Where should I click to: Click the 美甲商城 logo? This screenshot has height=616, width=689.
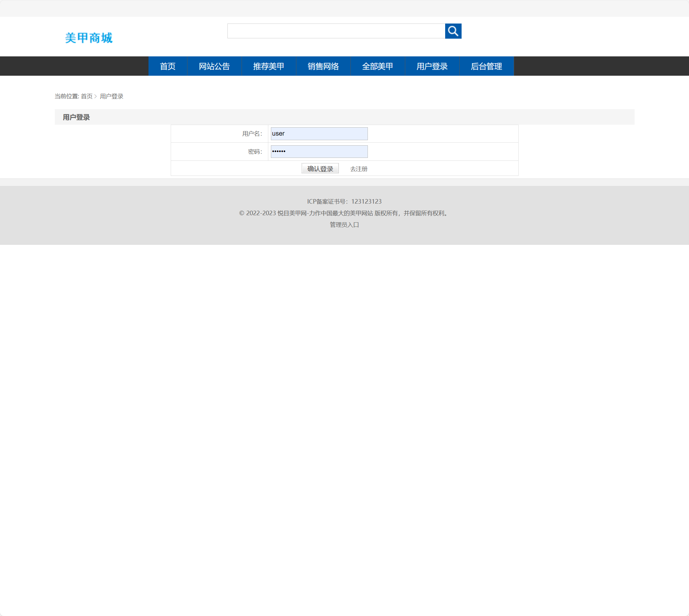tap(89, 37)
